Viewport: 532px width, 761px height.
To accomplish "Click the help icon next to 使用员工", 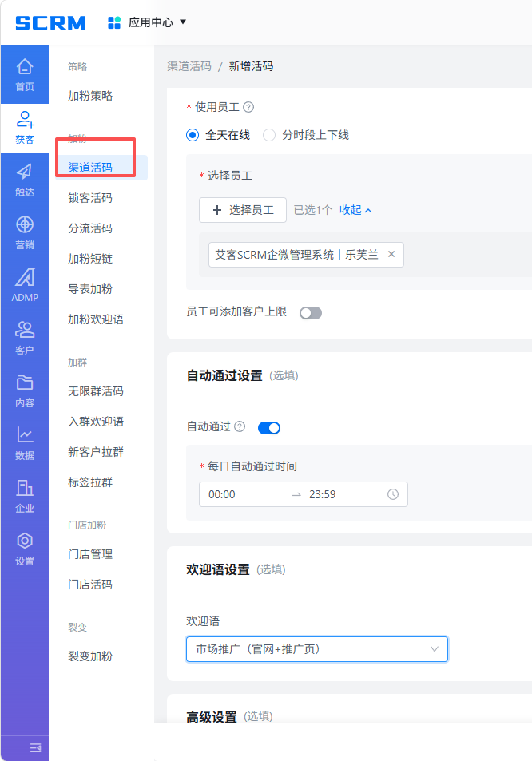I will pyautogui.click(x=248, y=107).
